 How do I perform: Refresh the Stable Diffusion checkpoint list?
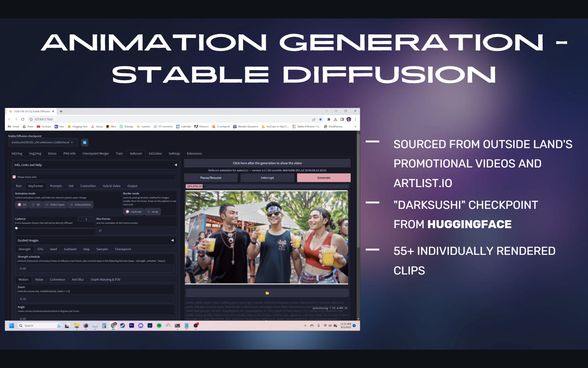click(x=85, y=142)
